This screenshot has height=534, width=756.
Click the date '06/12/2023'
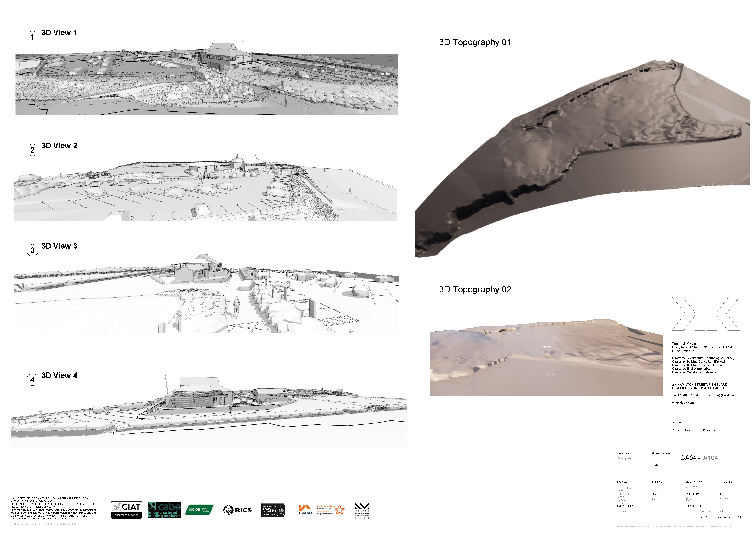pos(725,499)
